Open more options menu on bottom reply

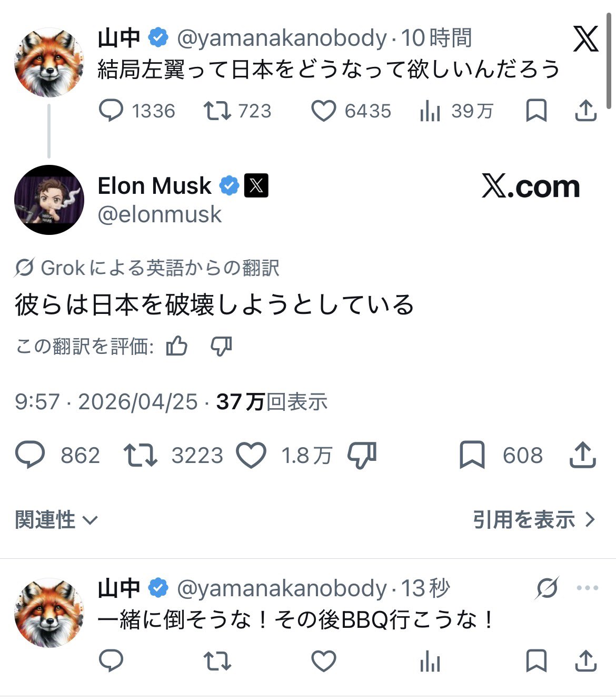tap(588, 588)
